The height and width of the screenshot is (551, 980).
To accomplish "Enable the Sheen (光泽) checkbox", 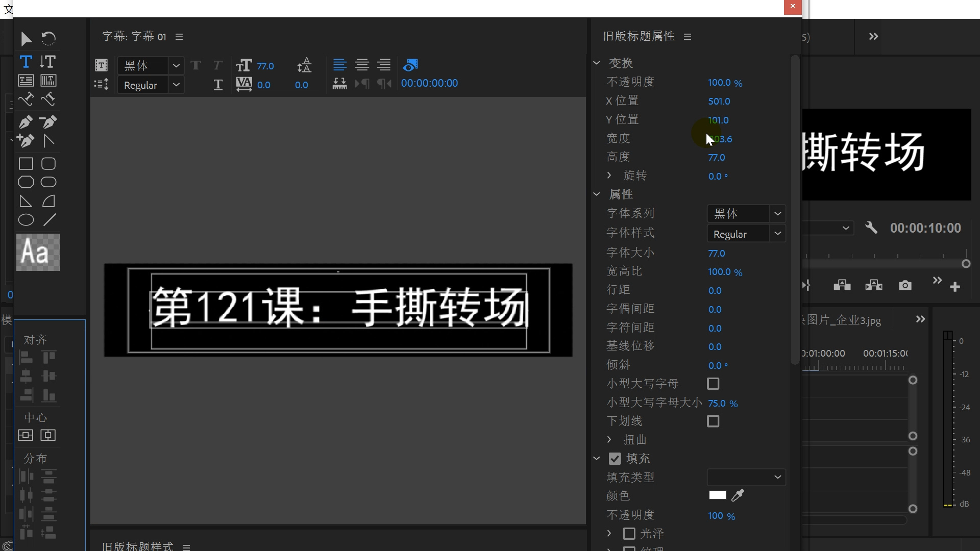I will pyautogui.click(x=629, y=534).
